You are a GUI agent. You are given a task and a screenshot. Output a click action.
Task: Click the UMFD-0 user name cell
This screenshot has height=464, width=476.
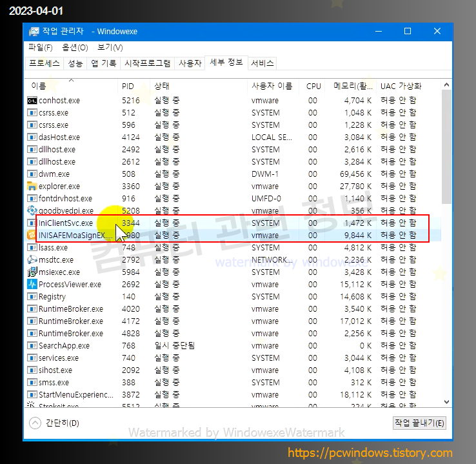pyautogui.click(x=266, y=199)
